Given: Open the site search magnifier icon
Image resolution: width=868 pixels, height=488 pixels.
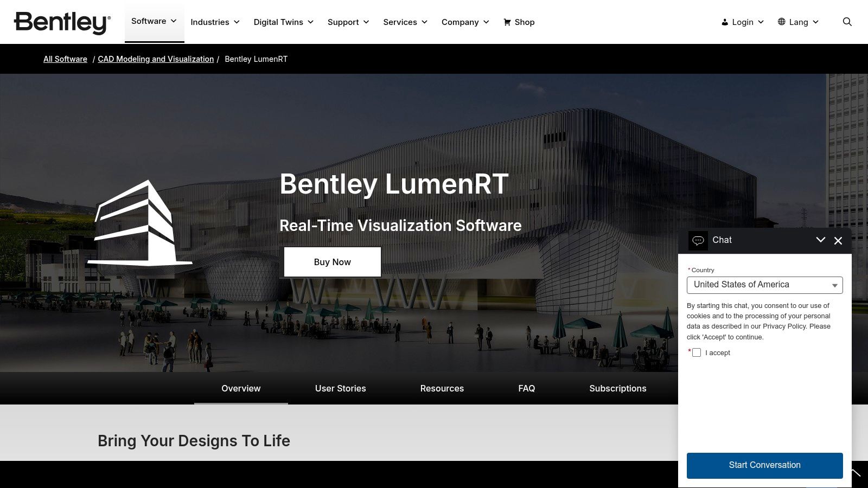Looking at the screenshot, I should click(846, 22).
